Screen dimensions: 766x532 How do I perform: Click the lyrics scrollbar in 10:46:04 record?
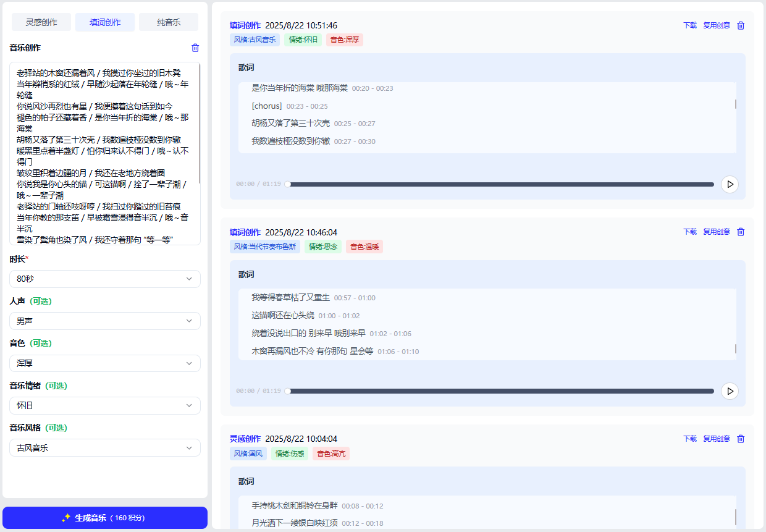click(x=735, y=348)
